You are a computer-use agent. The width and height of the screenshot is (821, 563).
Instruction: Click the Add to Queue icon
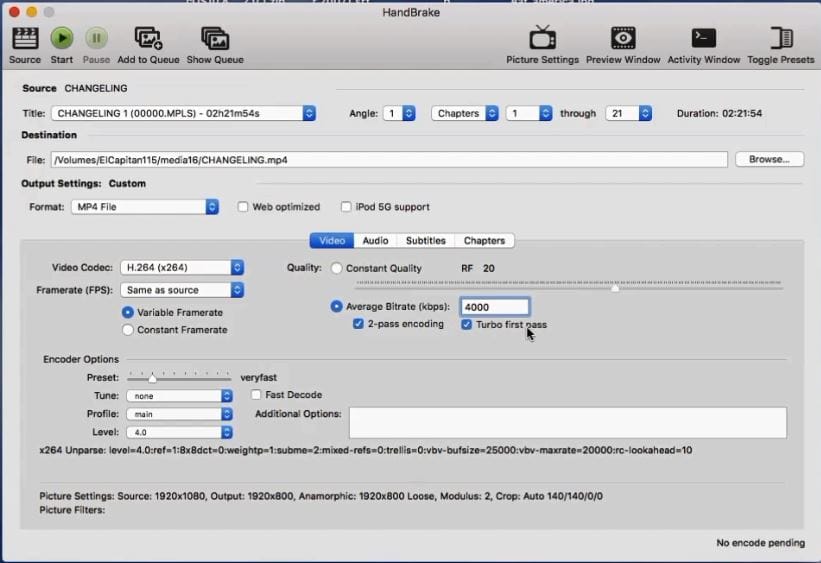(x=148, y=39)
